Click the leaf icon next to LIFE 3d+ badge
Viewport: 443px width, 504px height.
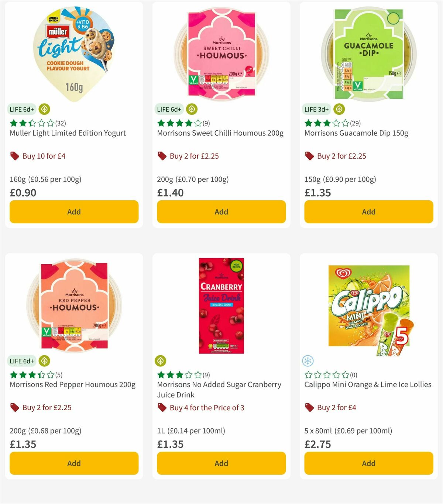click(339, 109)
